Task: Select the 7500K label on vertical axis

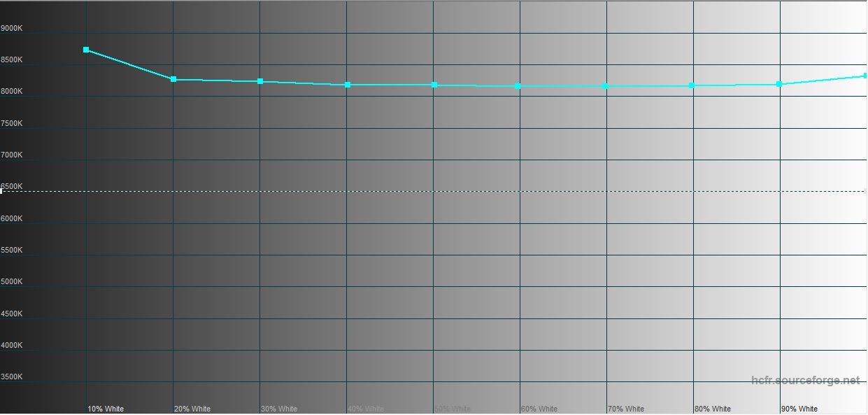Action: point(12,124)
